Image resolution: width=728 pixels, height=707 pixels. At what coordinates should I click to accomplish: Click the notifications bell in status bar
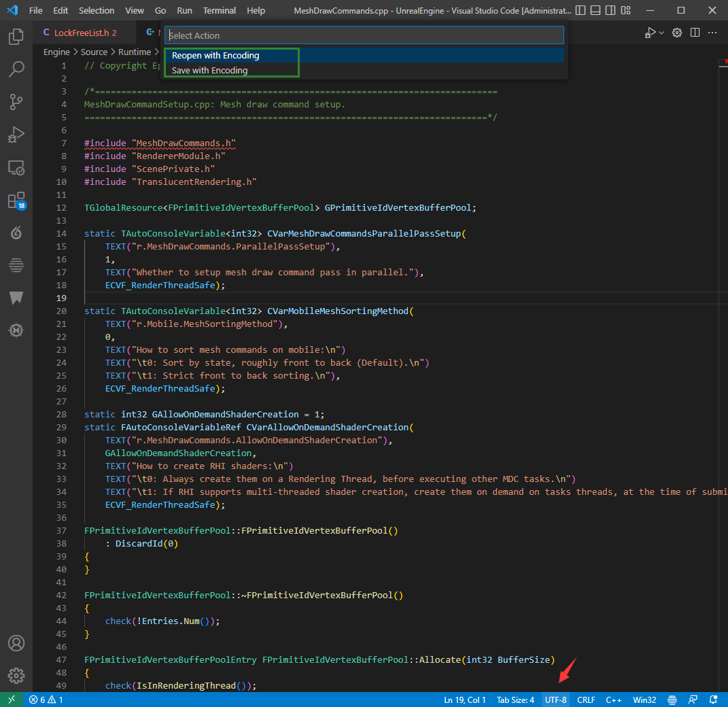pos(713,700)
